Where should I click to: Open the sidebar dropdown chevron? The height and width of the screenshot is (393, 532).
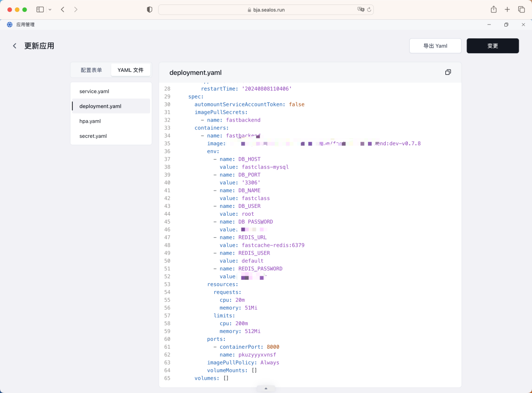pyautogui.click(x=50, y=9)
